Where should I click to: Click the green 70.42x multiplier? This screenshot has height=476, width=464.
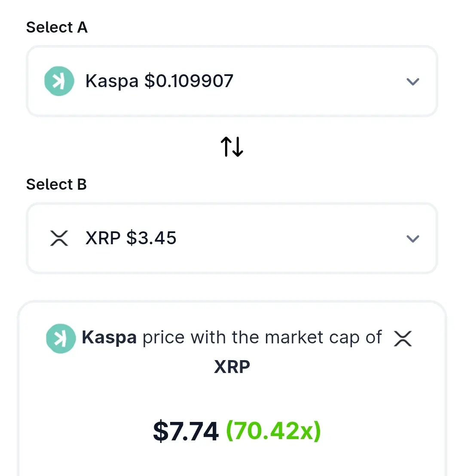coord(274,431)
